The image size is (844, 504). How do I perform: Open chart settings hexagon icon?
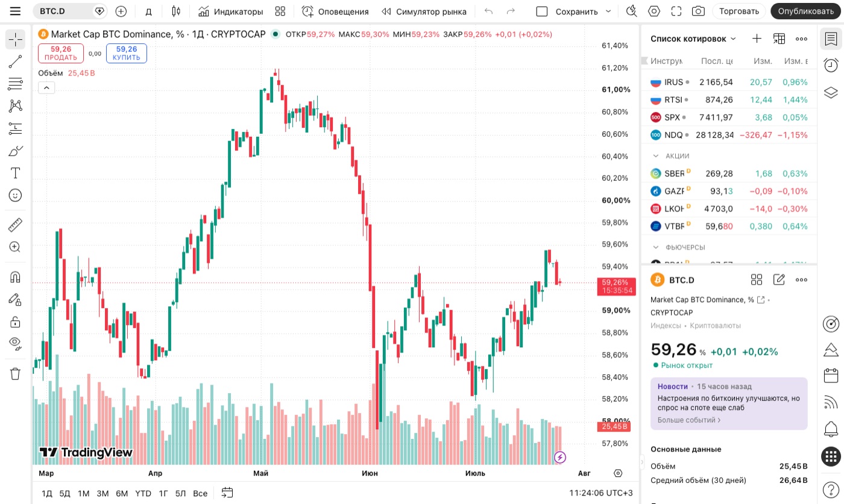(x=654, y=11)
